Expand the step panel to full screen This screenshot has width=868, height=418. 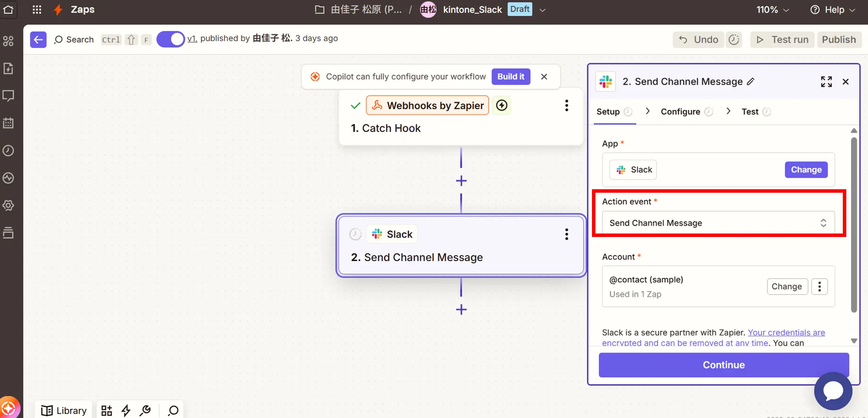826,82
